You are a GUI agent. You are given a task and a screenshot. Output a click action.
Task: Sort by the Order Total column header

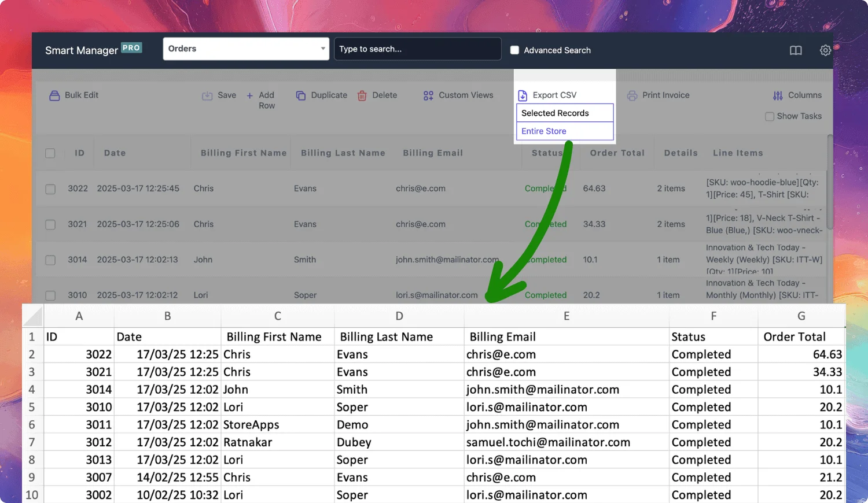(x=617, y=153)
